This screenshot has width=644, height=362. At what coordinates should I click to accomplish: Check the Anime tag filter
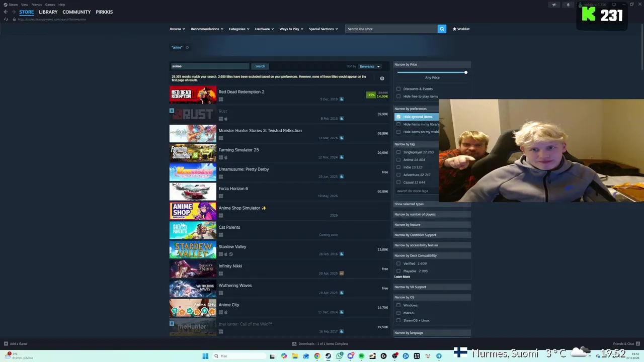[x=398, y=159]
